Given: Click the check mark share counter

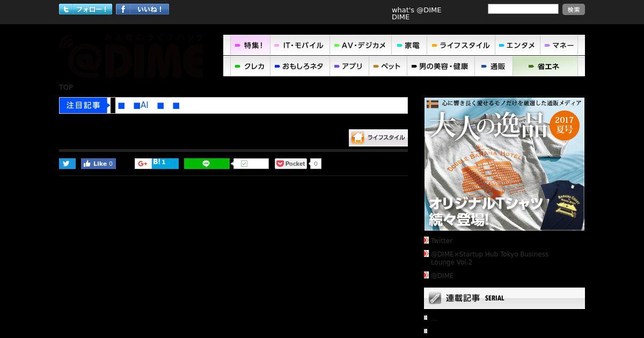Looking at the screenshot, I should point(251,164).
